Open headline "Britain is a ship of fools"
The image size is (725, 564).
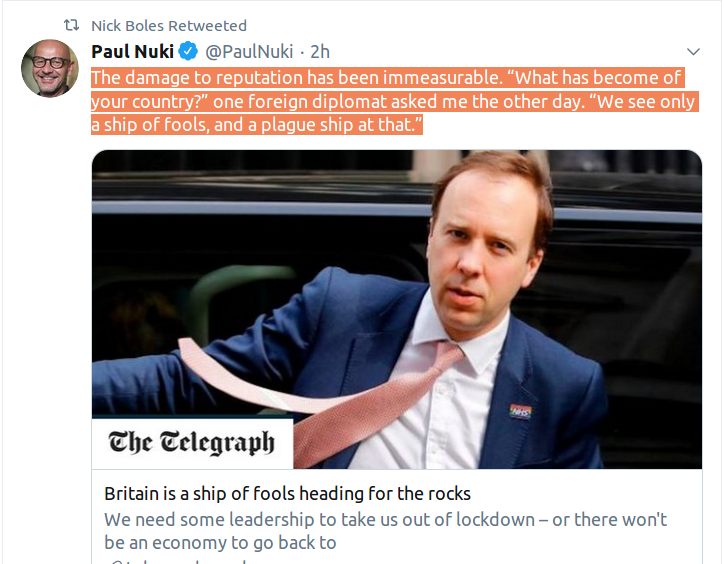point(287,494)
